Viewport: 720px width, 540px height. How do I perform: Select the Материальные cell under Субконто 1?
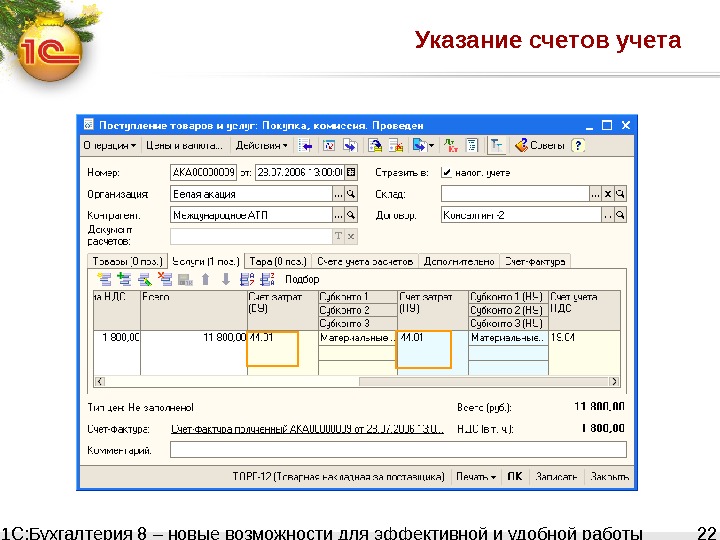pos(357,338)
